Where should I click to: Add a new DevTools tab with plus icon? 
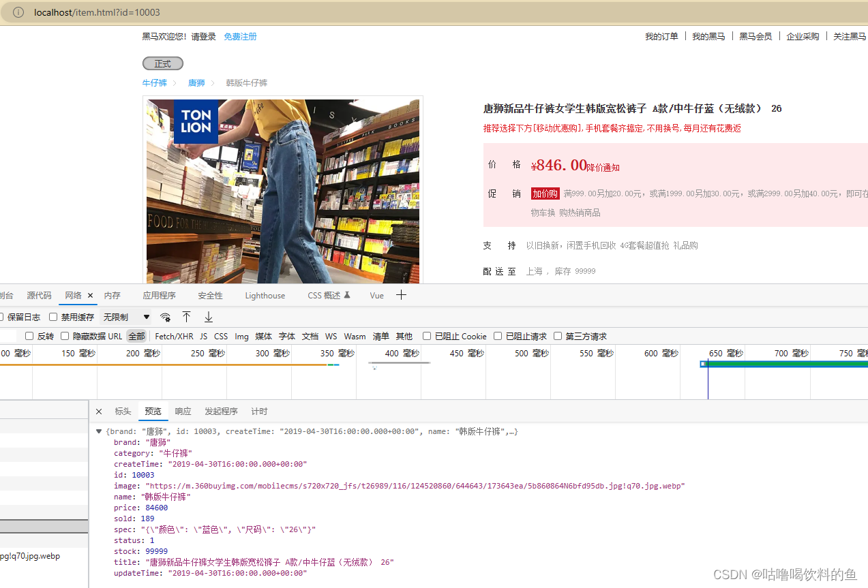401,295
